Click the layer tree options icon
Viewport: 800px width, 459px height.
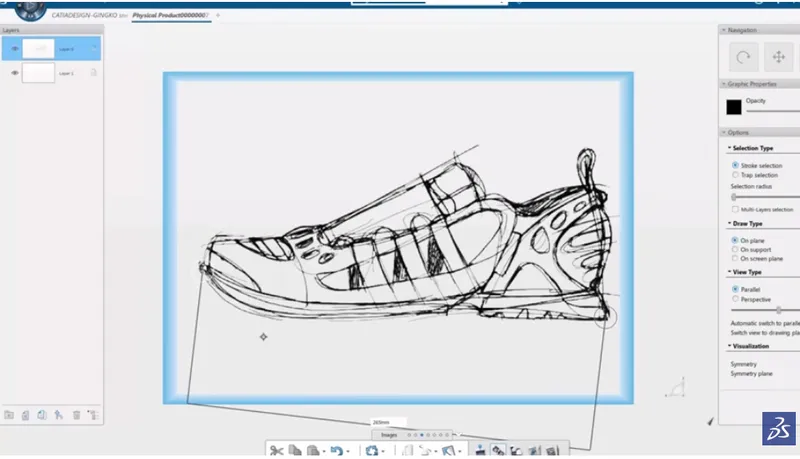coord(93,415)
